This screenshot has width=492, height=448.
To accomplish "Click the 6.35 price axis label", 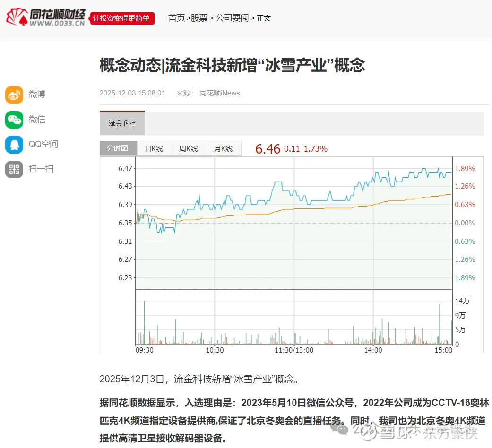I will click(x=125, y=223).
